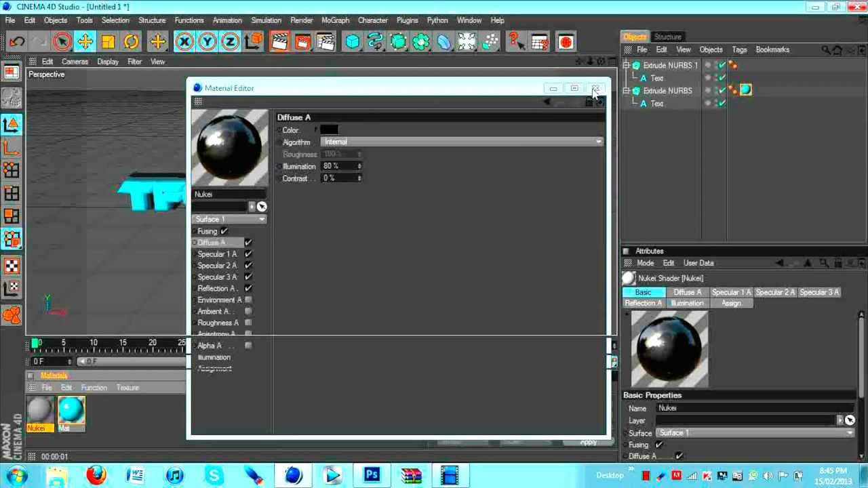Open the deformer objects icon
Image resolution: width=868 pixels, height=488 pixels.
pos(444,42)
